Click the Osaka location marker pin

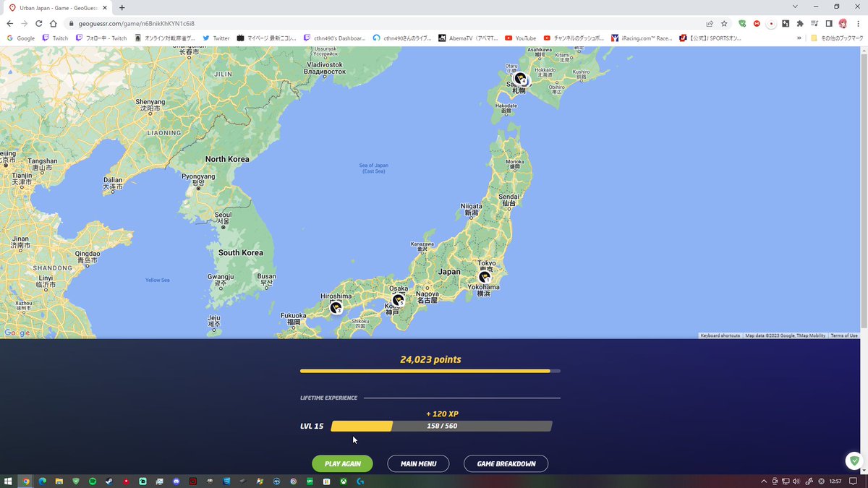click(x=398, y=299)
